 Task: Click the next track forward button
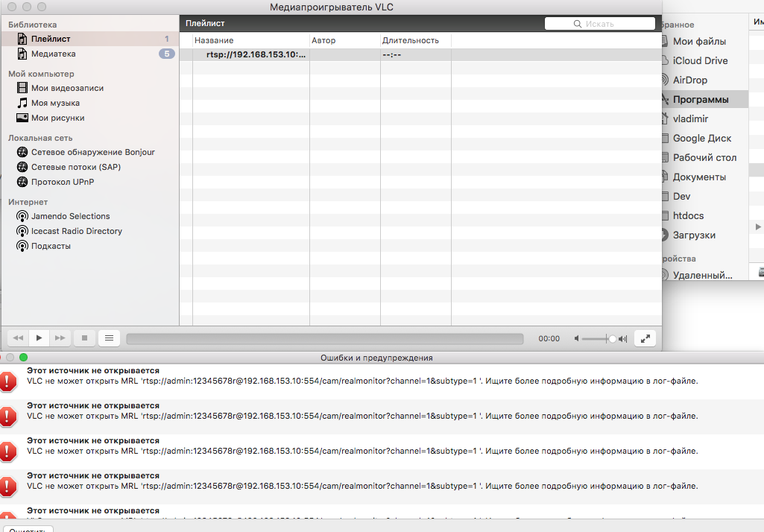pos(60,338)
